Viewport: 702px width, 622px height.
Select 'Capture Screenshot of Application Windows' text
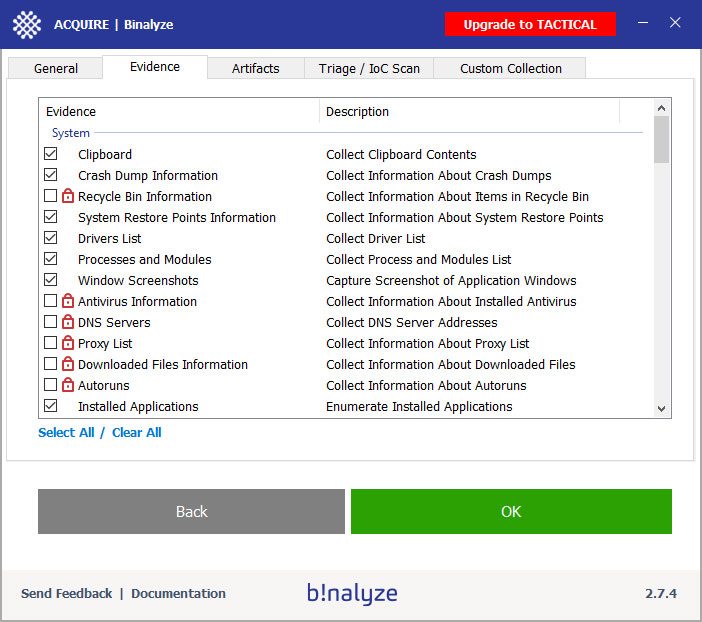point(451,280)
